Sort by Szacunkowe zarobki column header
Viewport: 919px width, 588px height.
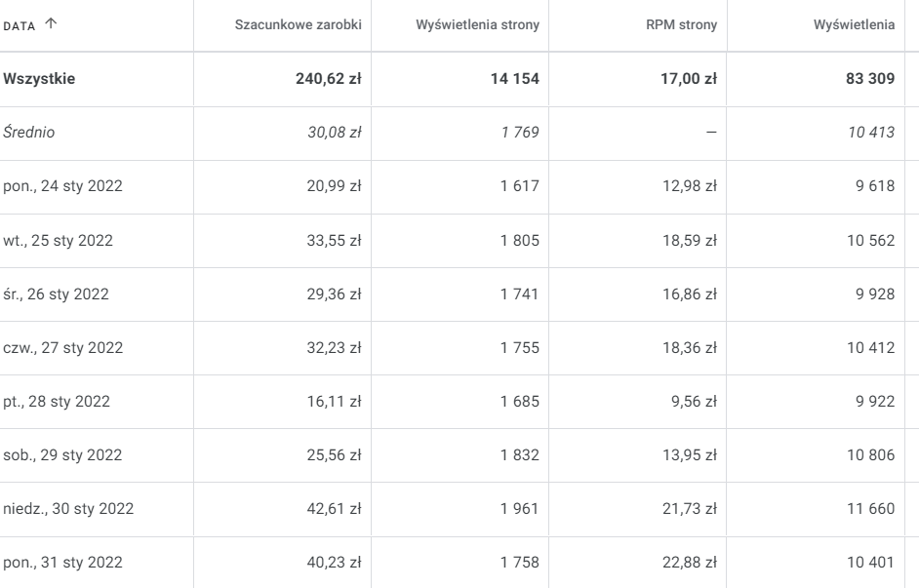coord(299,24)
